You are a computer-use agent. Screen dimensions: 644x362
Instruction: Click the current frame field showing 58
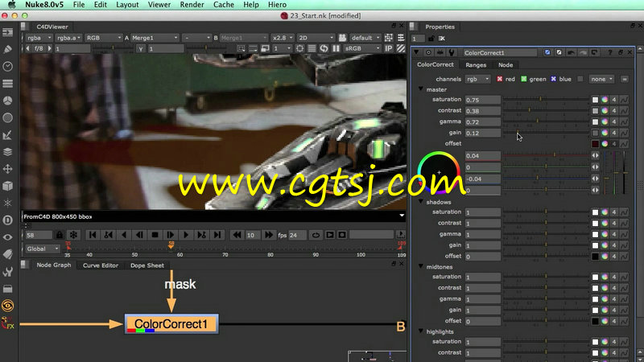[x=39, y=235]
